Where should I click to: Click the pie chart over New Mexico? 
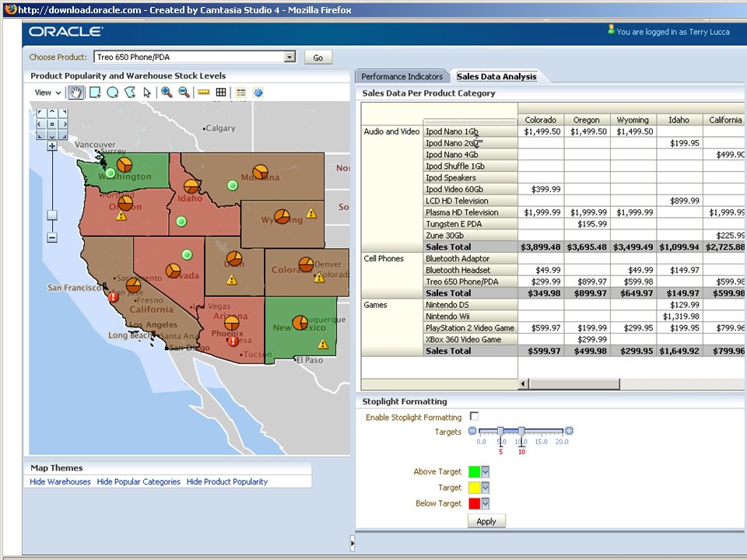300,322
